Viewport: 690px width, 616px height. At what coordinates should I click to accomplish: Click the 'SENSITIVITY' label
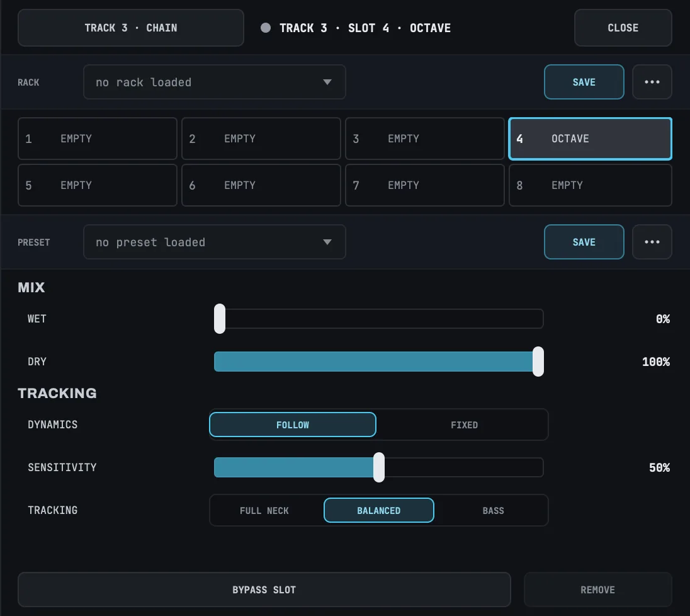62,467
